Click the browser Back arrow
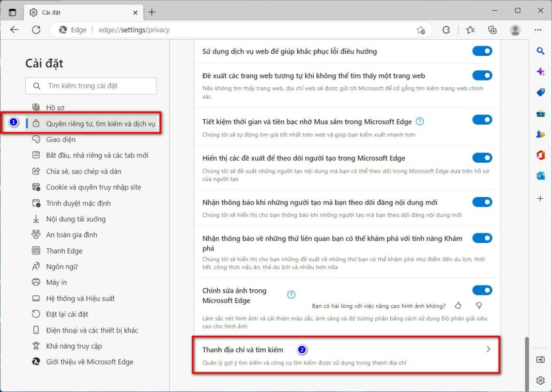This screenshot has height=392, width=552. 14,30
